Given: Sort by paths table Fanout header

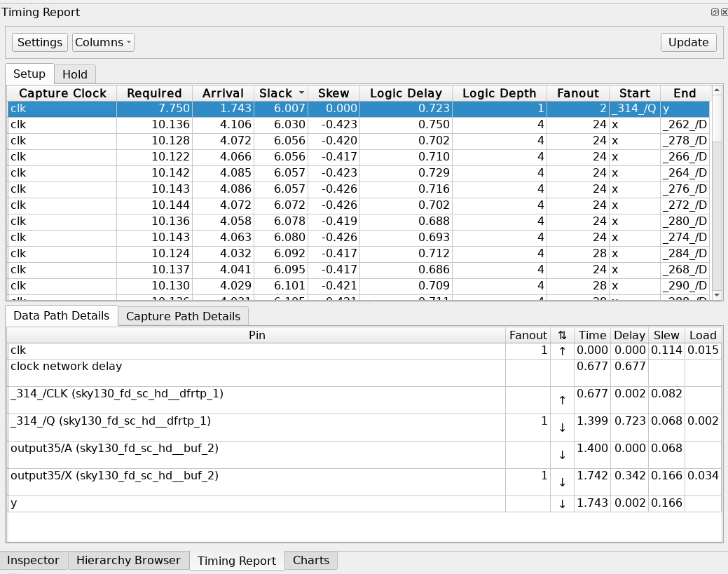Looking at the screenshot, I should click(578, 93).
